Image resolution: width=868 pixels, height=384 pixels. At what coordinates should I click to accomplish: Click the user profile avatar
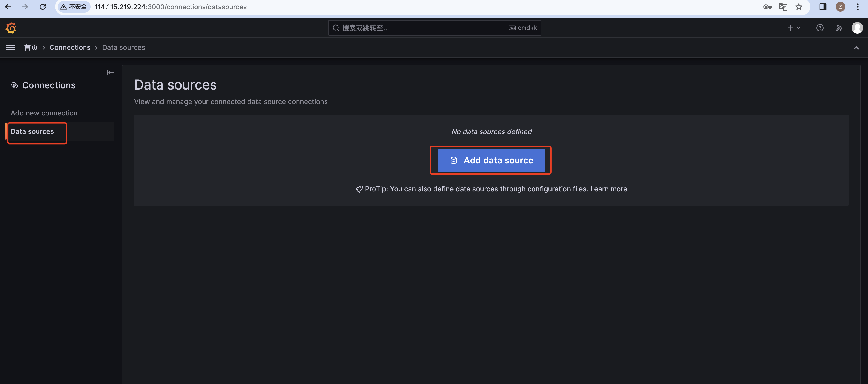pos(857,28)
